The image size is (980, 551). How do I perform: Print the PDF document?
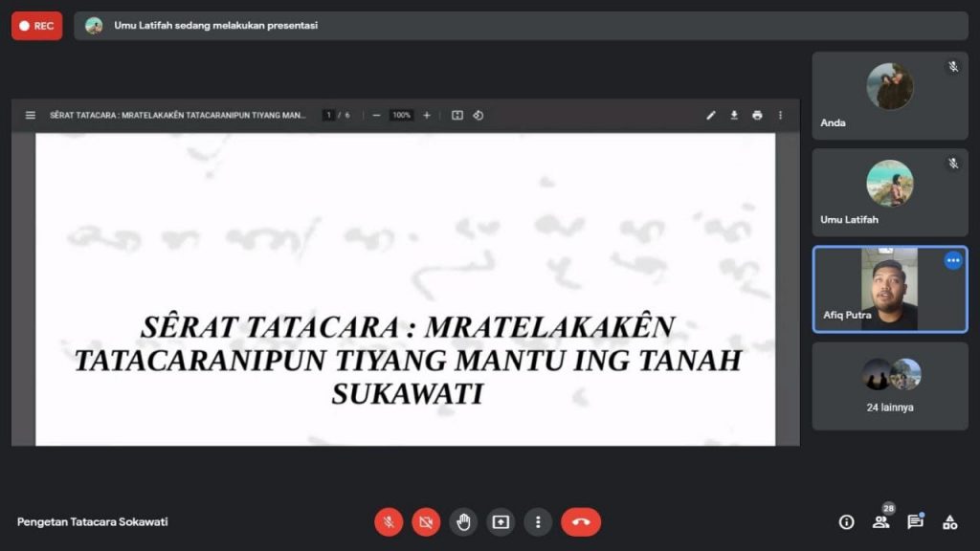758,115
